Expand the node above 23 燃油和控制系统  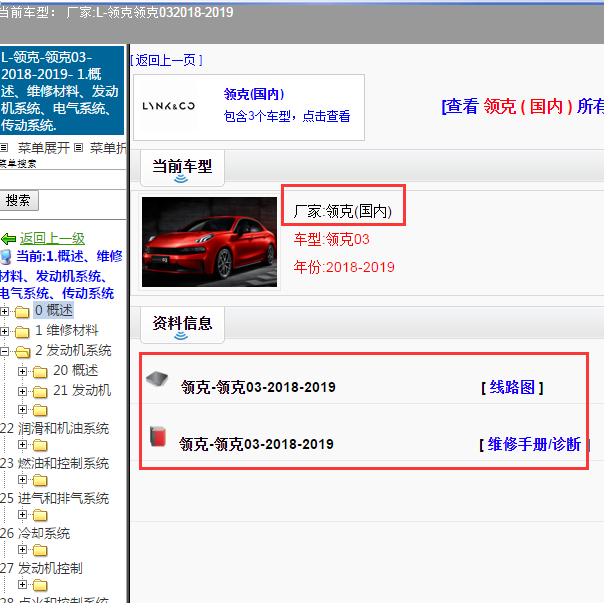[22, 445]
